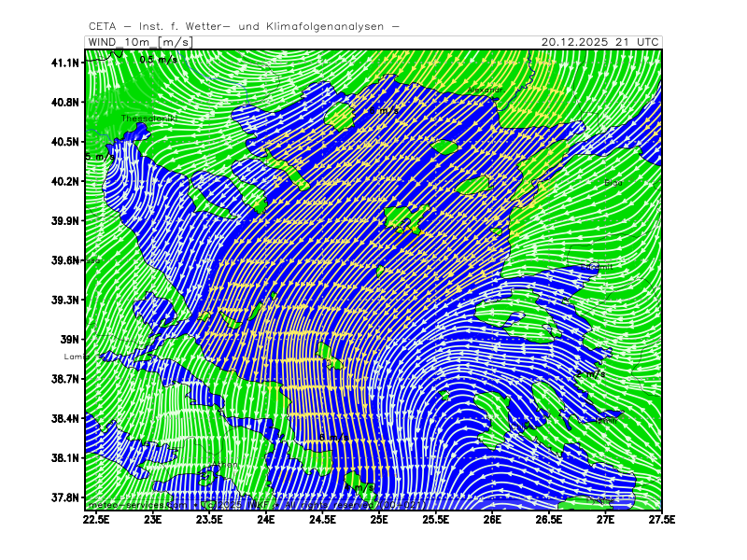Click the 41.1N latitude tick label
747x560 pixels.
coord(64,63)
